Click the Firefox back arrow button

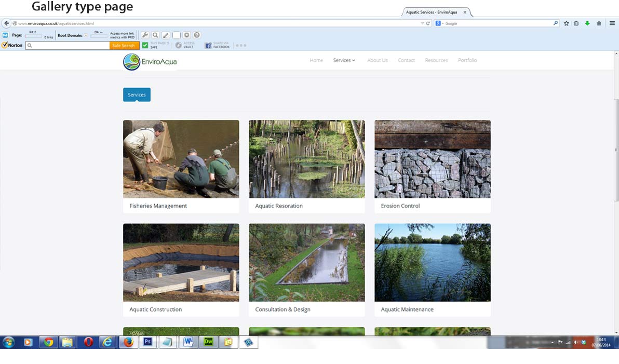pyautogui.click(x=6, y=23)
